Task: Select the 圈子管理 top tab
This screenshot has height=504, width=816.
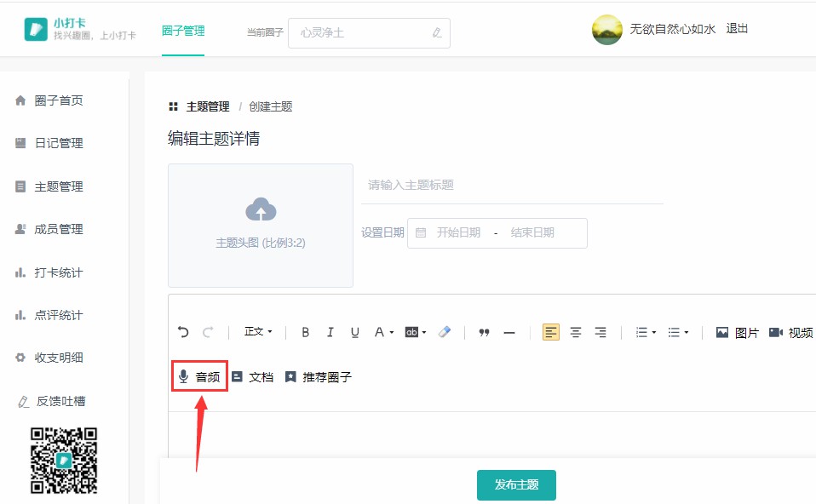Action: (x=183, y=31)
